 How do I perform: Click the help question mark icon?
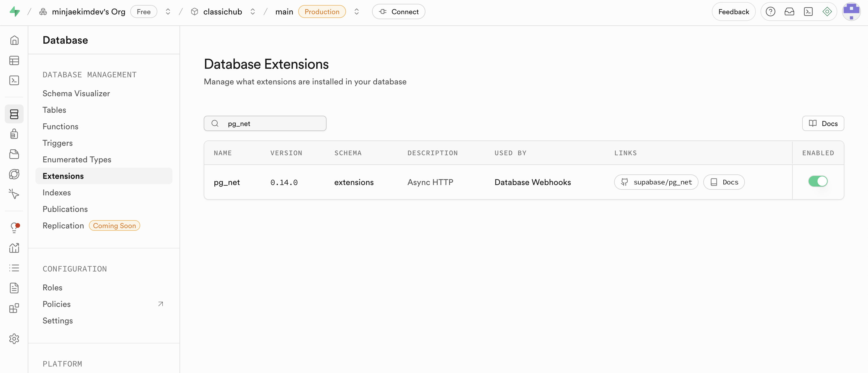point(770,12)
